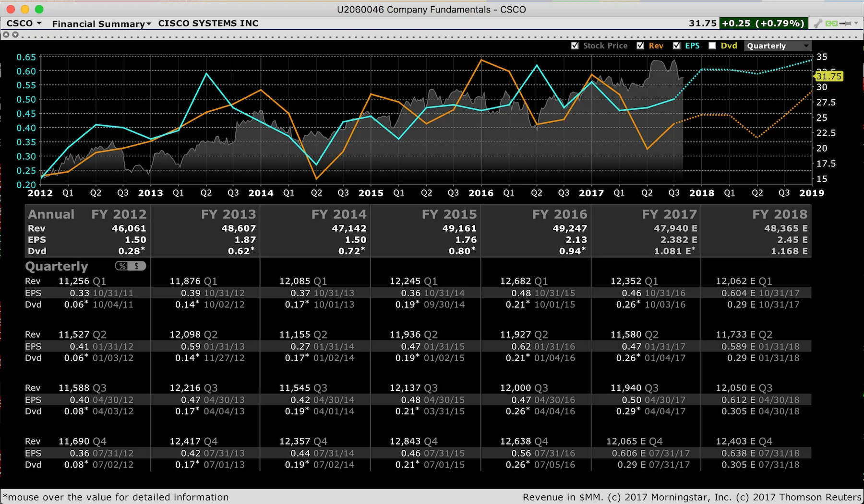The height and width of the screenshot is (504, 864).
Task: Toggle the Rev chart checkbox
Action: click(x=640, y=46)
